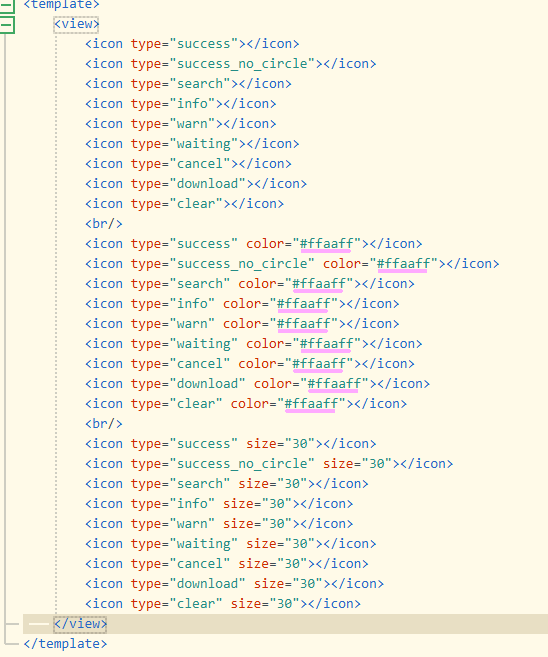The image size is (548, 657).
Task: Click "download" in the plain icon line
Action: pos(207,184)
